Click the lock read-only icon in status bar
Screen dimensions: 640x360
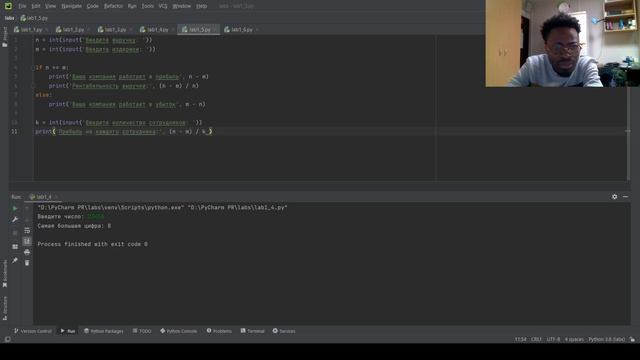[632, 339]
